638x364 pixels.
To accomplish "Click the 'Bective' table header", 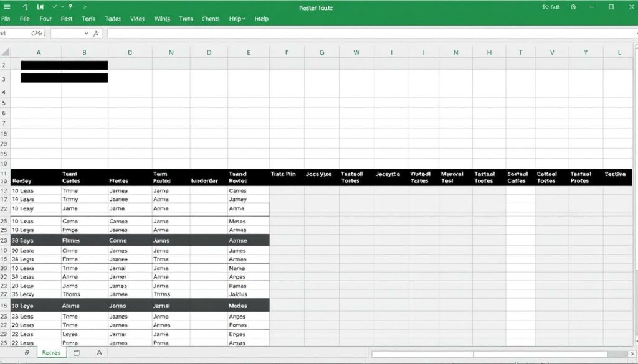I will [615, 174].
